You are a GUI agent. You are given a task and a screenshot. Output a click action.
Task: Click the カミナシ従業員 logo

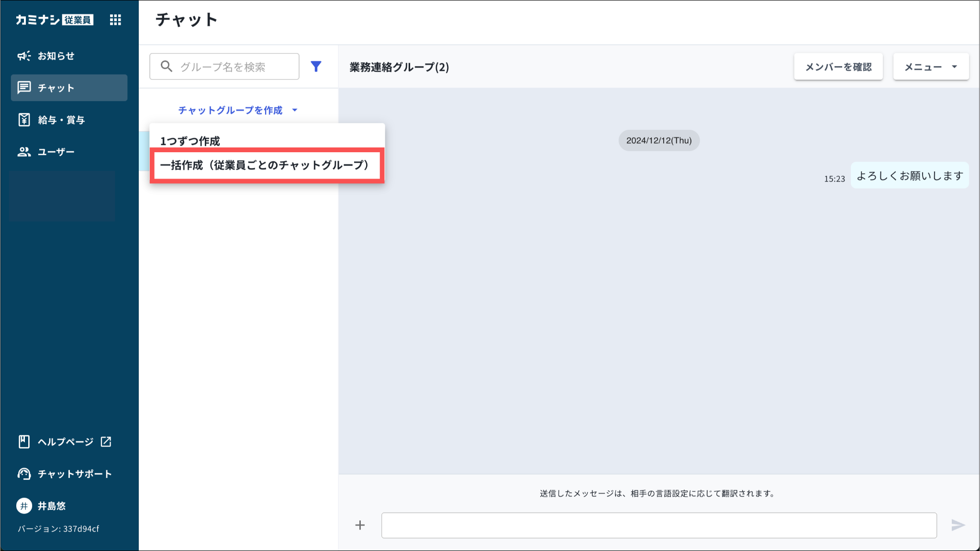click(54, 20)
